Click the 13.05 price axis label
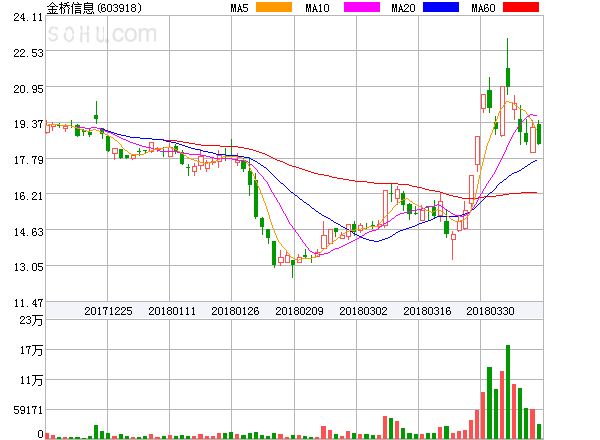The width and height of the screenshot is (600, 440). (28, 267)
